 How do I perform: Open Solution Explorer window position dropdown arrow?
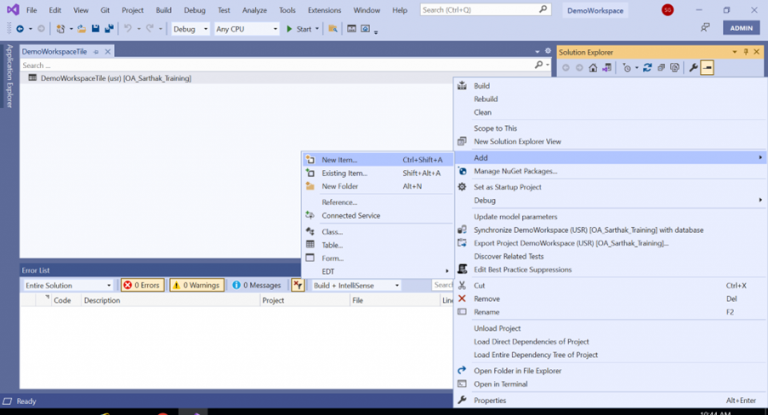(x=735, y=52)
